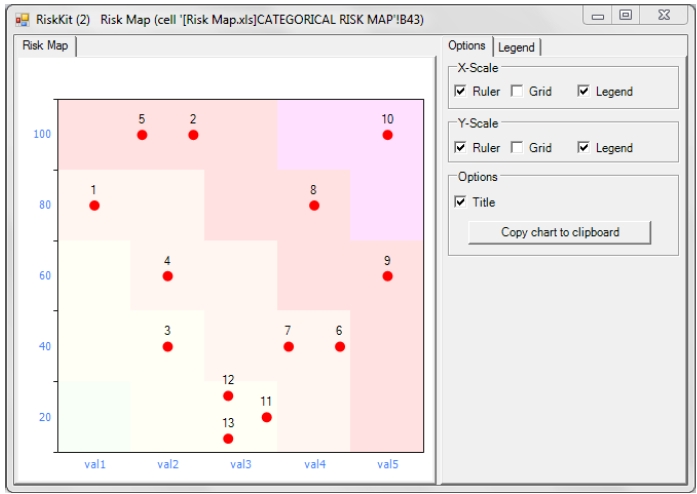The image size is (697, 494).
Task: Toggle the X-Scale Ruler checkbox
Action: [461, 91]
